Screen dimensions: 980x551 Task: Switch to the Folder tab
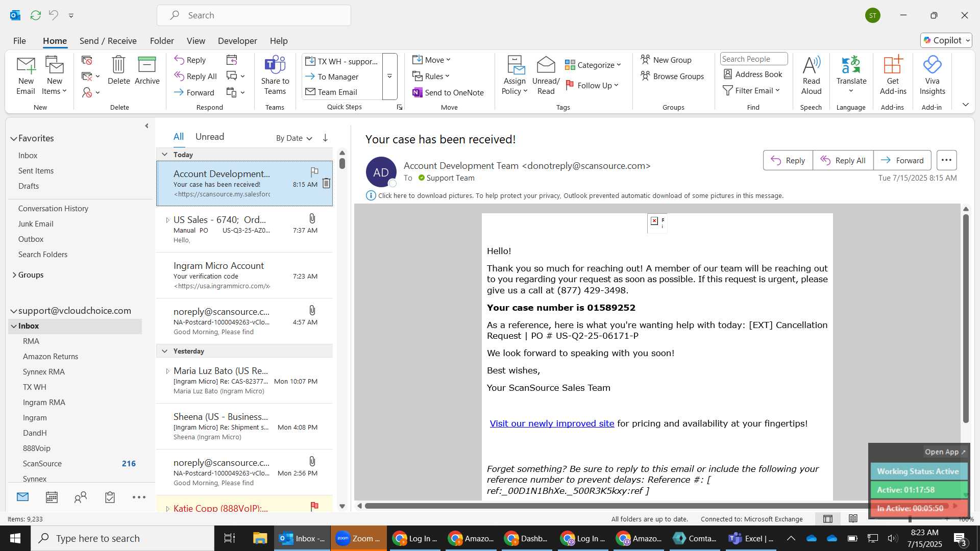point(162,41)
